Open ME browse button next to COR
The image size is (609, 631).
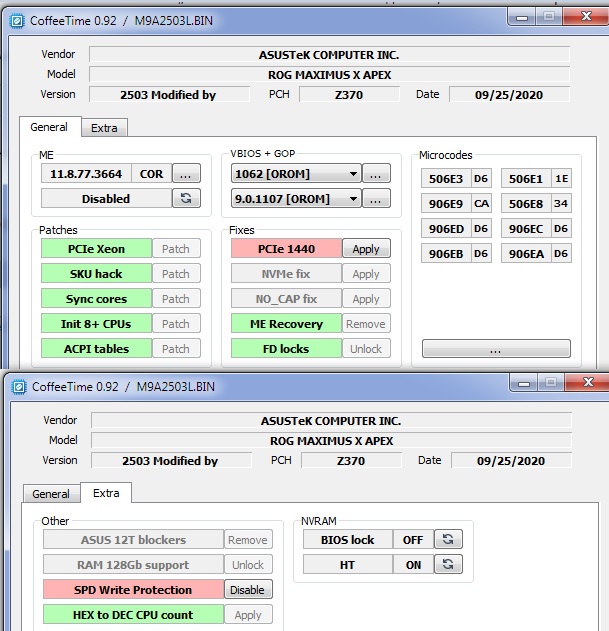[186, 173]
